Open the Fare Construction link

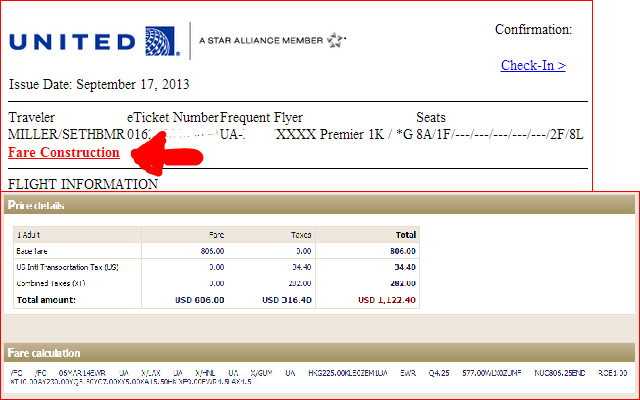63,153
